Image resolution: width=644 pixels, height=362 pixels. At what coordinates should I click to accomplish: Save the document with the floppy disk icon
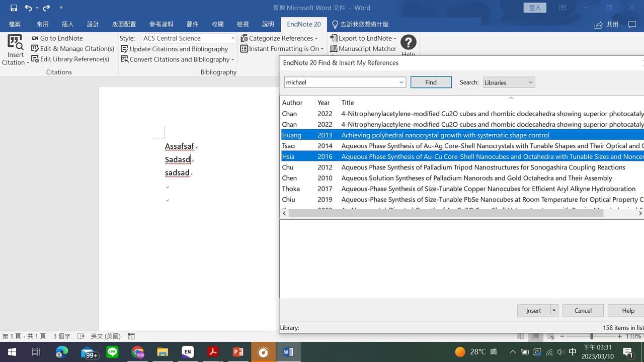tap(14, 8)
